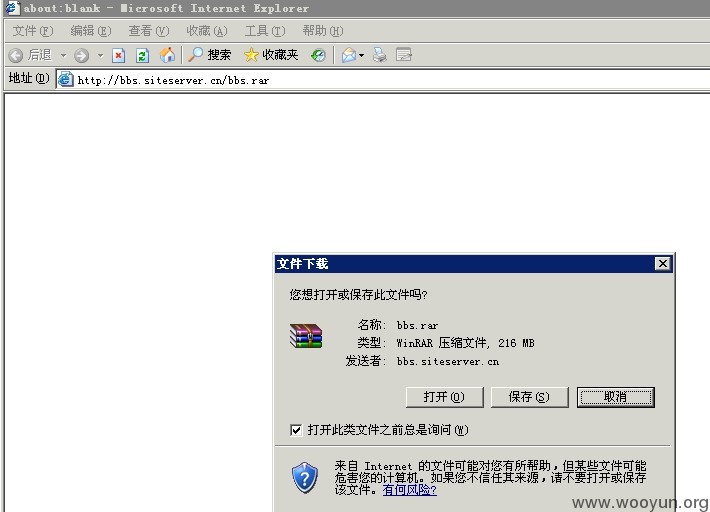Image resolution: width=710 pixels, height=512 pixels.
Task: Click the IE logo in title bar
Action: point(12,8)
